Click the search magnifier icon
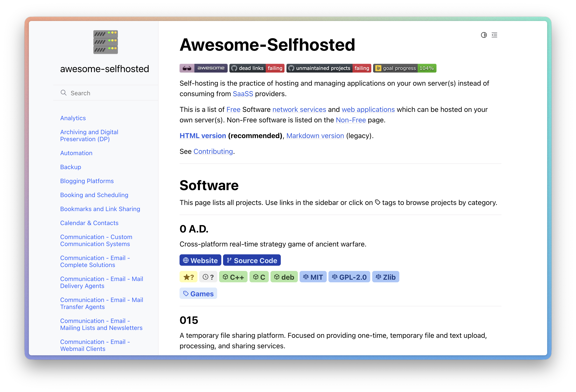Screen dimensions: 576x392 coord(63,93)
